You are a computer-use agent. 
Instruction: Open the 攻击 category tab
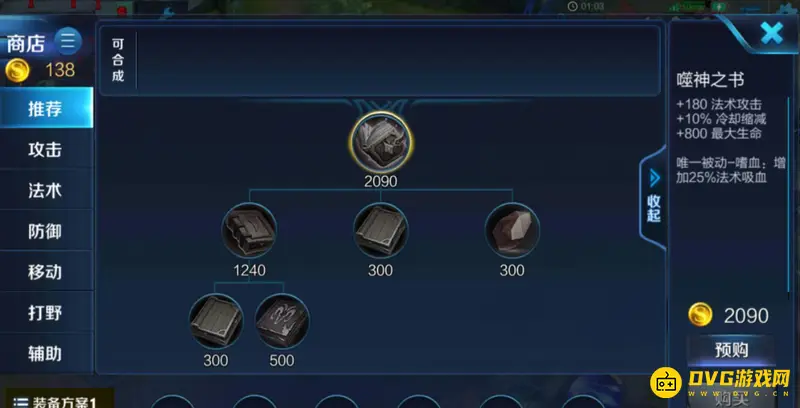point(46,148)
